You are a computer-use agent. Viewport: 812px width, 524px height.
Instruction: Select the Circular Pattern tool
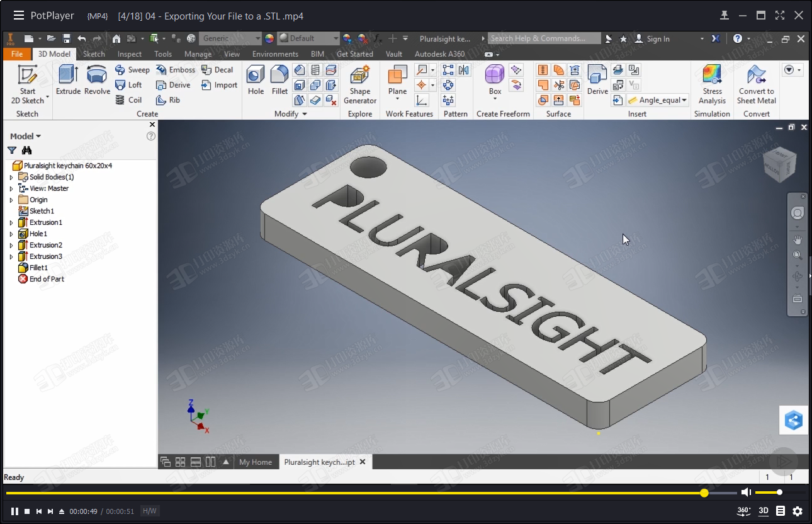(448, 85)
